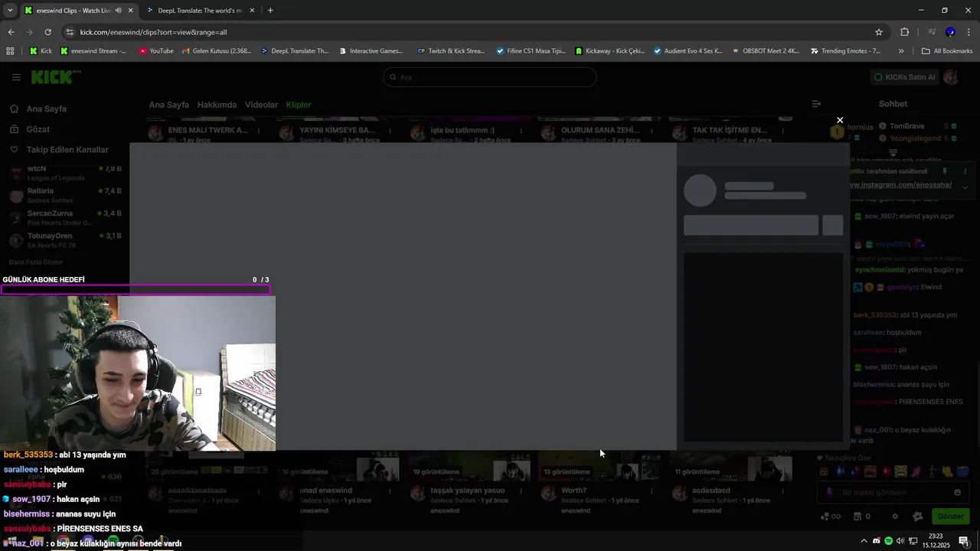Open options for Worth? clip
Viewport: 980px width, 551px height.
[x=652, y=491]
